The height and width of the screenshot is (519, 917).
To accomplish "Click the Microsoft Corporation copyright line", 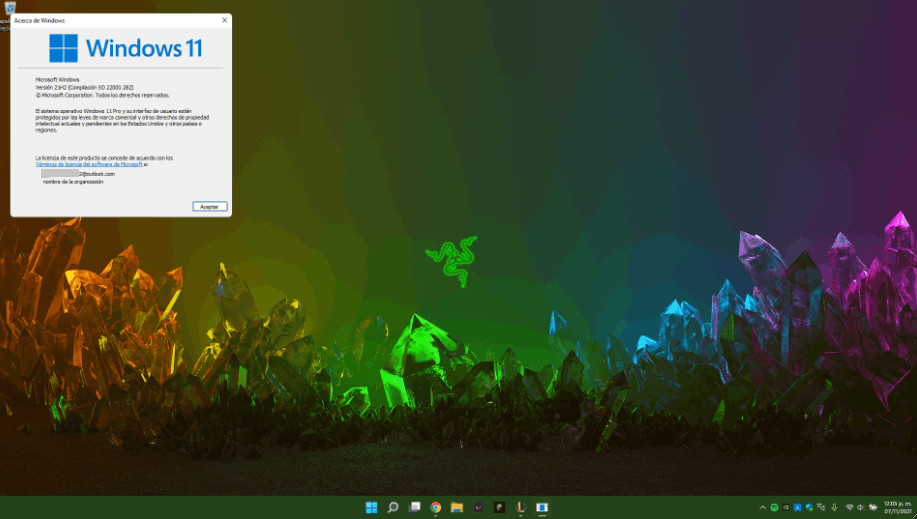I will click(x=102, y=95).
